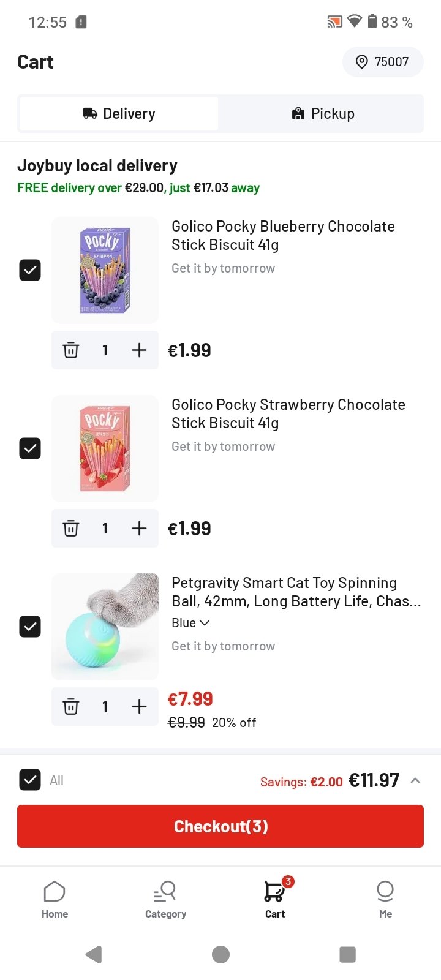Screen dimensions: 441x980
Task: Trash the Petgravity cat toy item
Action: pos(71,706)
